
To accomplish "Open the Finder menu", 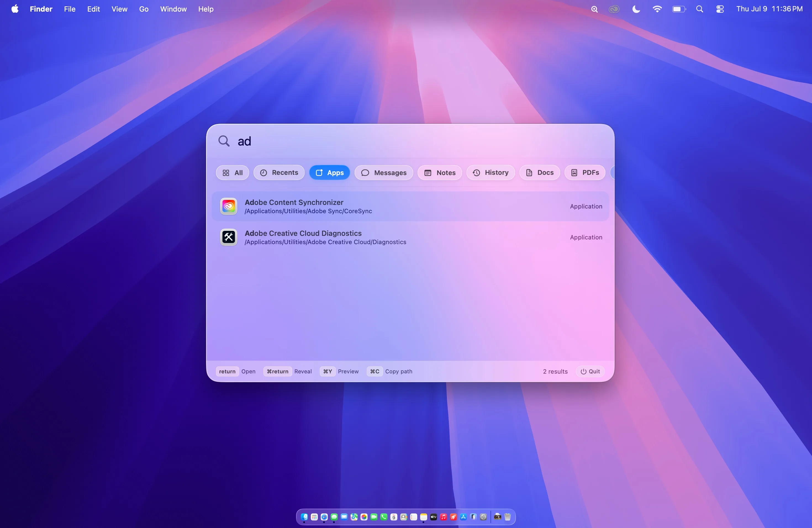I will tap(41, 9).
